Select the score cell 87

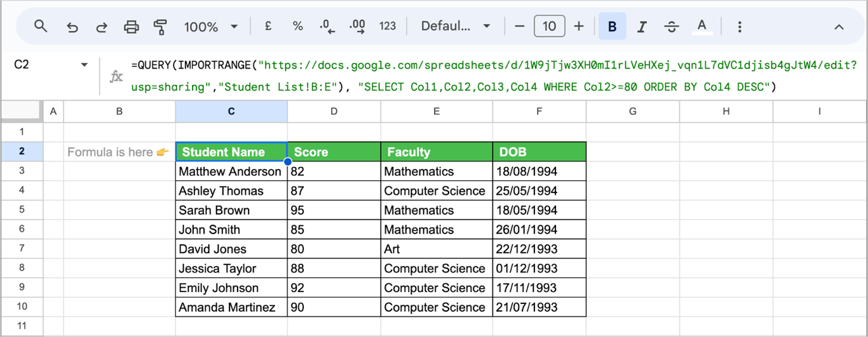pyautogui.click(x=334, y=190)
